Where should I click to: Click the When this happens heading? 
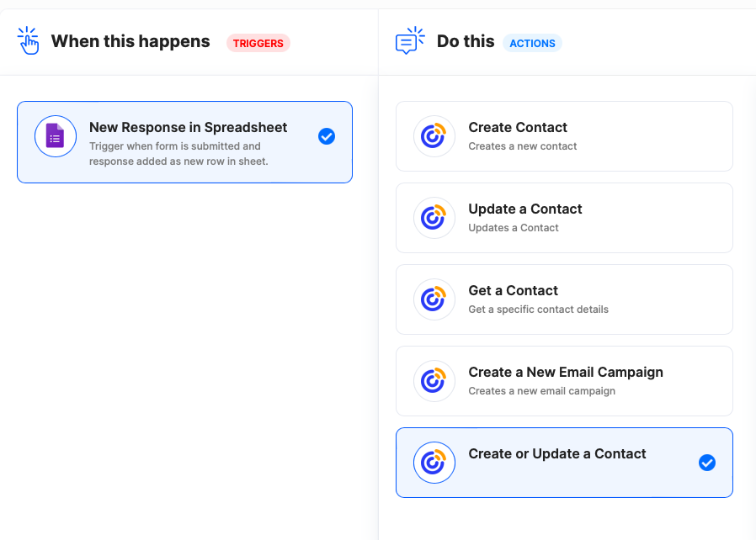(x=130, y=41)
